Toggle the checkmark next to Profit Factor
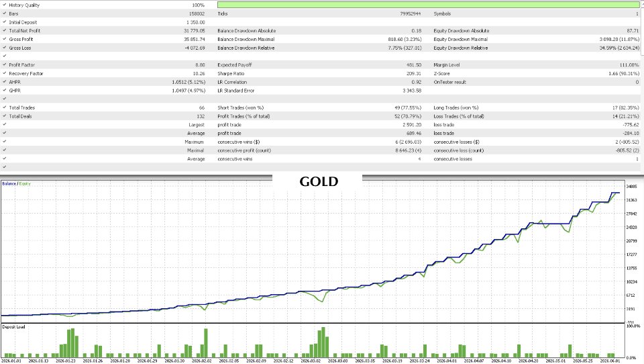The width and height of the screenshot is (644, 364). point(4,64)
